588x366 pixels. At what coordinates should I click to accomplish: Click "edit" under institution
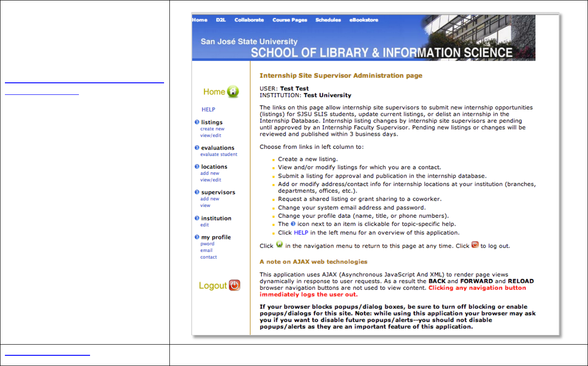[204, 225]
